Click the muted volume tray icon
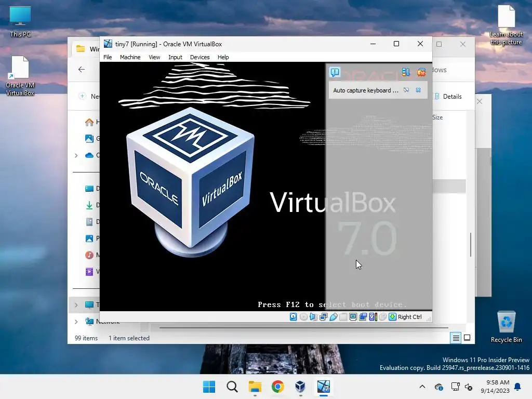Image resolution: width=532 pixels, height=399 pixels. pos(469,387)
